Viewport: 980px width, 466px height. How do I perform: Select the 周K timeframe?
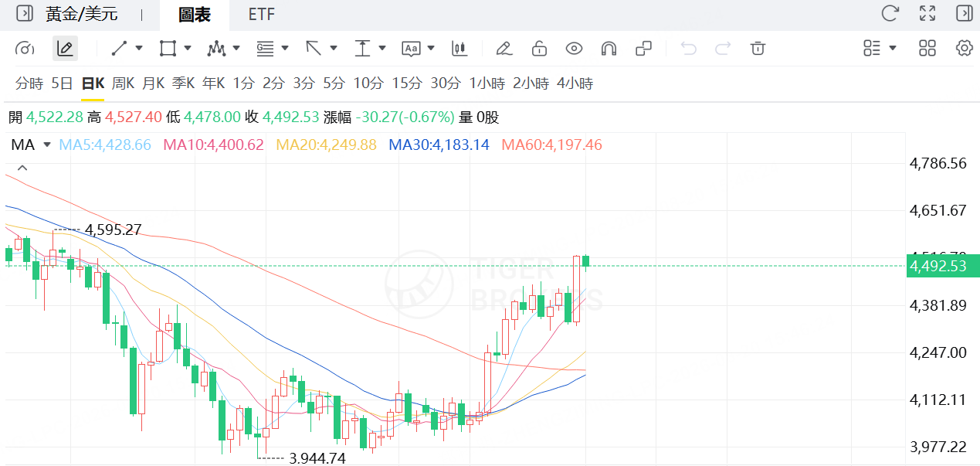coord(124,83)
